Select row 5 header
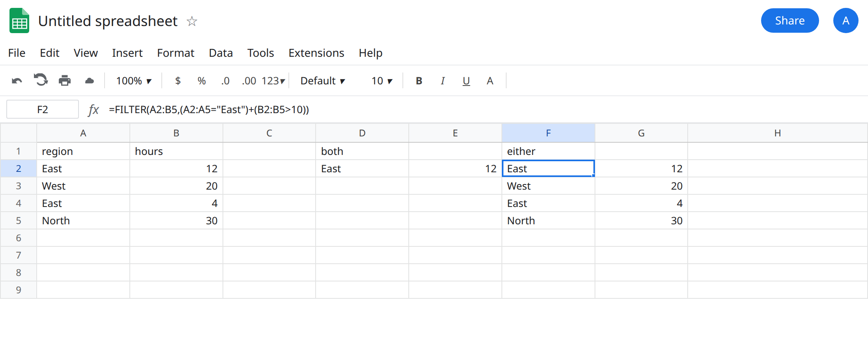The height and width of the screenshot is (339, 868). click(x=19, y=221)
